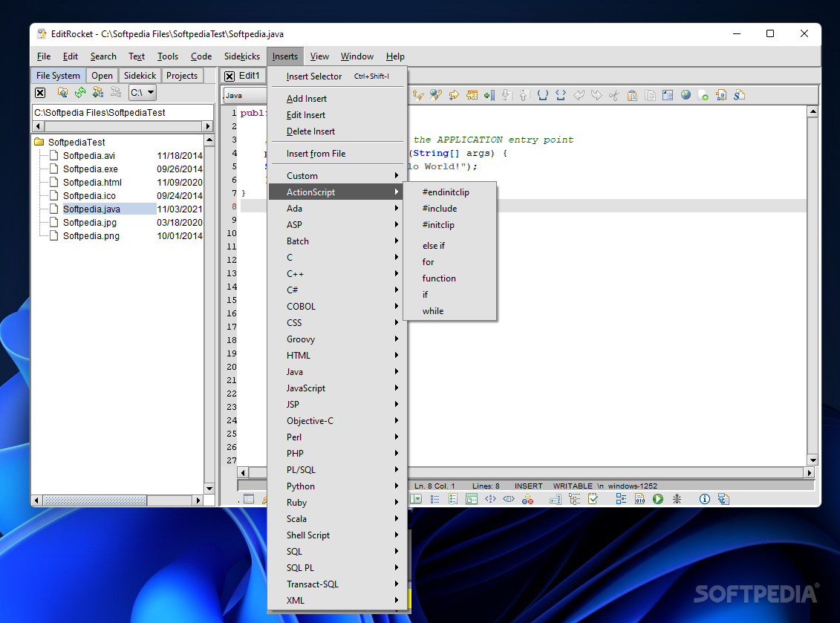The width and height of the screenshot is (840, 623).
Task: Click the blue info circle icon
Action: 705,499
